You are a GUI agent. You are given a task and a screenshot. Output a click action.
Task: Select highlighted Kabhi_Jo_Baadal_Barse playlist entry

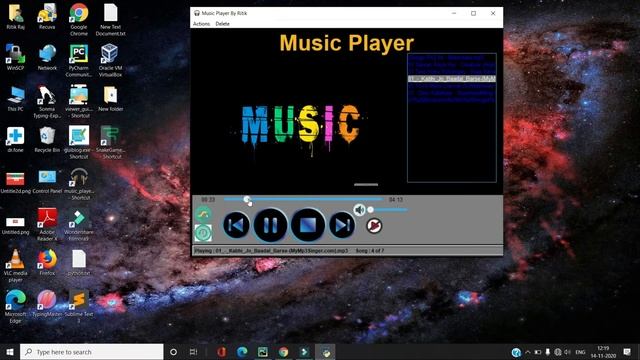(452, 78)
